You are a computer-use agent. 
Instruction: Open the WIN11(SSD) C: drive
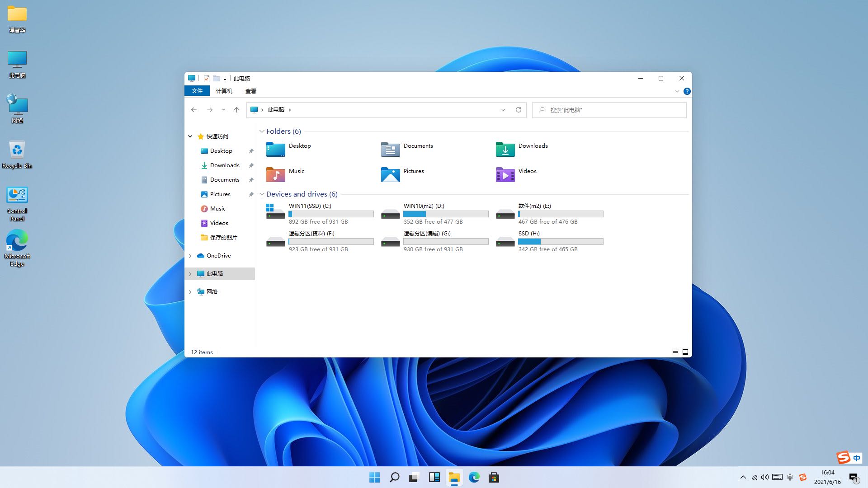point(310,206)
